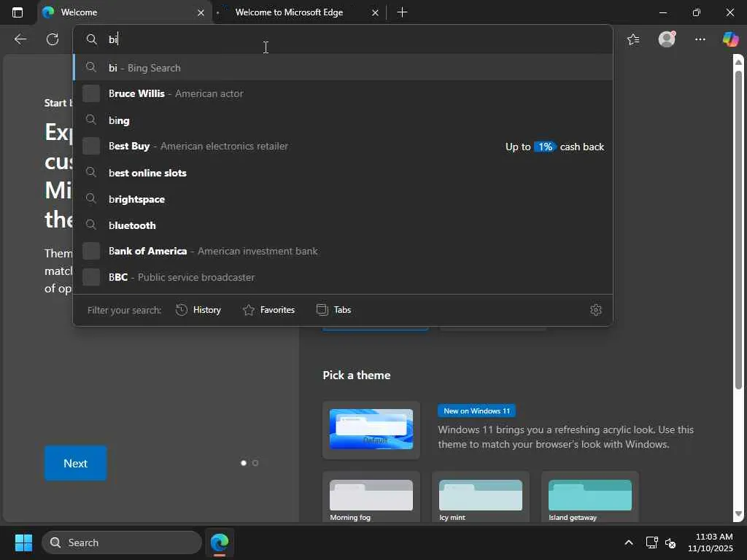Select the 'bing' search suggestion

[343, 120]
